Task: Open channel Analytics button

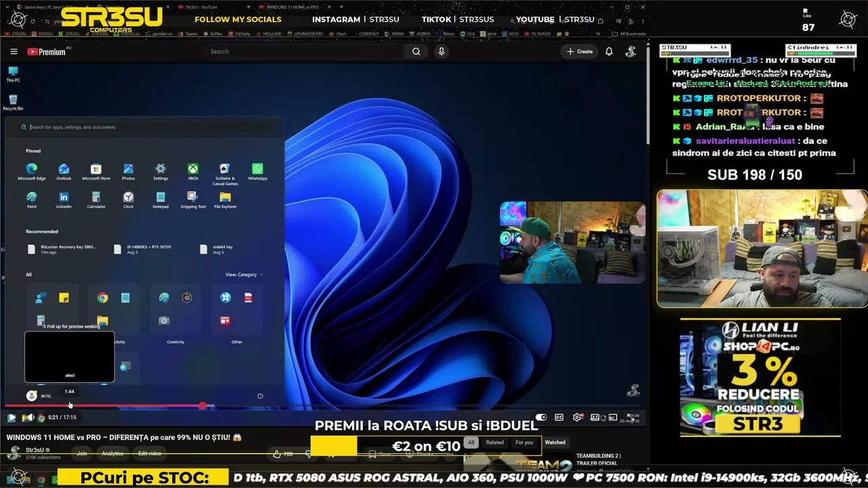Action: tap(113, 453)
